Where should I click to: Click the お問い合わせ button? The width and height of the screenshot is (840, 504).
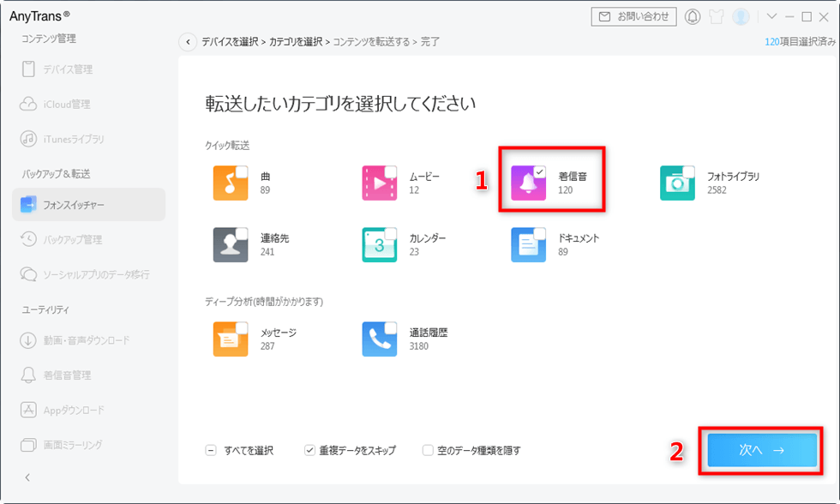(633, 16)
